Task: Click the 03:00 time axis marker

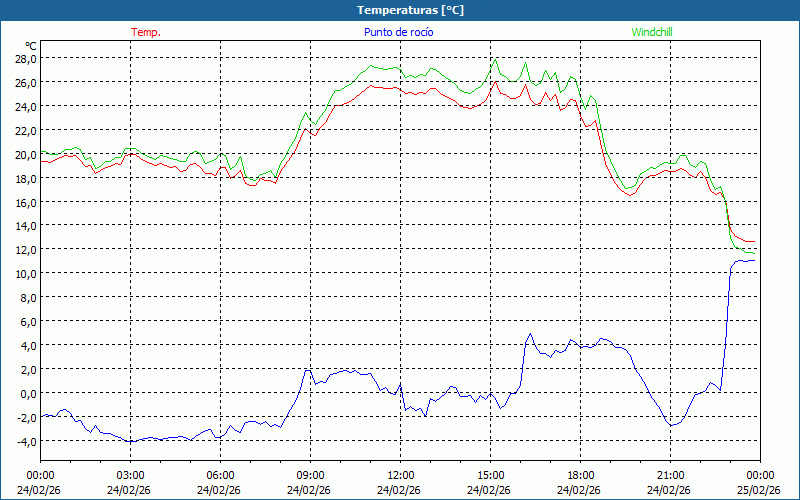Action: pos(130,475)
